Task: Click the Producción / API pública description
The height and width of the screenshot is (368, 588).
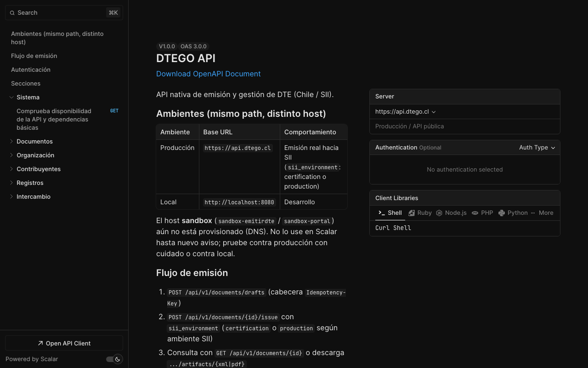Action: coord(410,126)
